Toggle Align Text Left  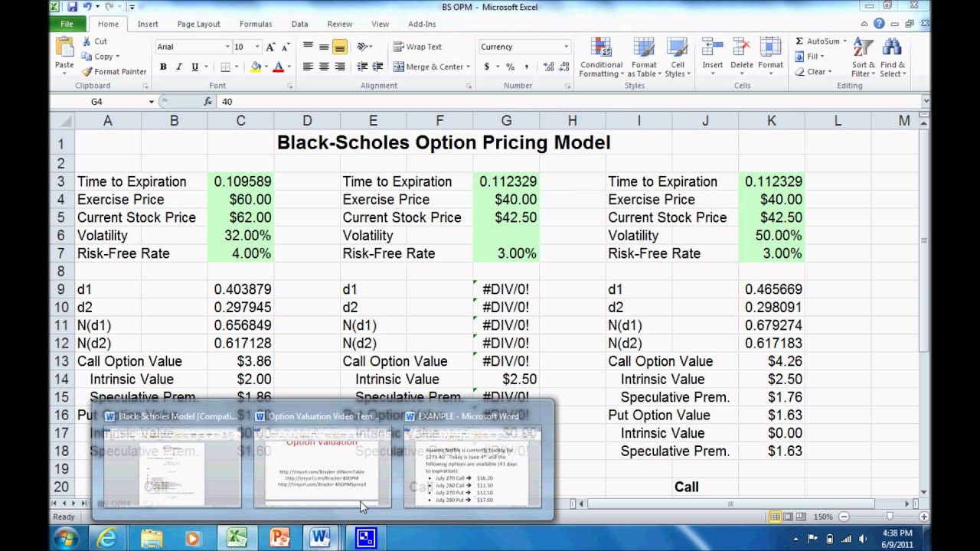(x=308, y=67)
